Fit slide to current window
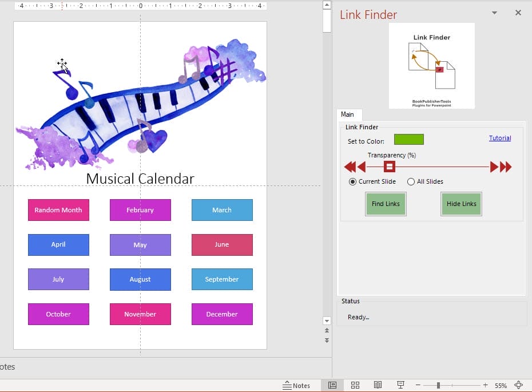 coord(519,385)
